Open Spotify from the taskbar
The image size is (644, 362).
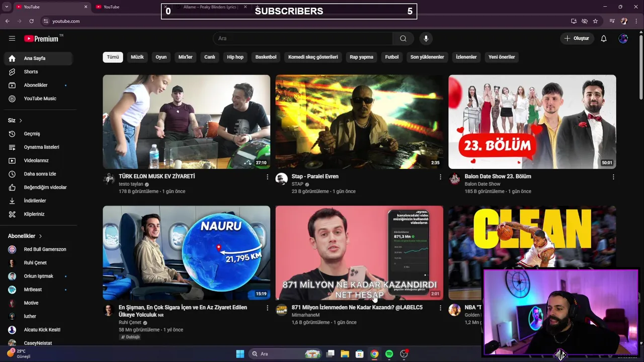click(x=389, y=354)
